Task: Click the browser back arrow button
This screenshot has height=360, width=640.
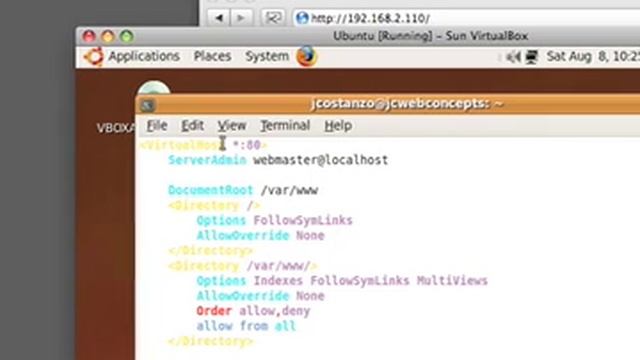Action: click(x=219, y=18)
